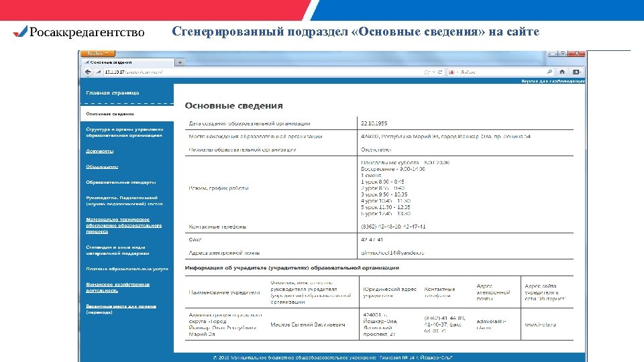Open the bookmarks menu toolbar icon
The width and height of the screenshot is (644, 362).
pos(576,72)
